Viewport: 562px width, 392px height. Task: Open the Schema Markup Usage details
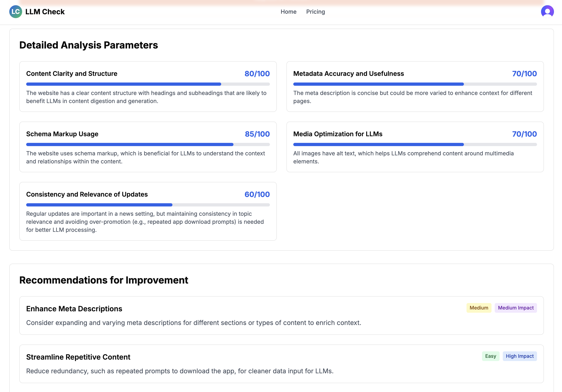148,147
